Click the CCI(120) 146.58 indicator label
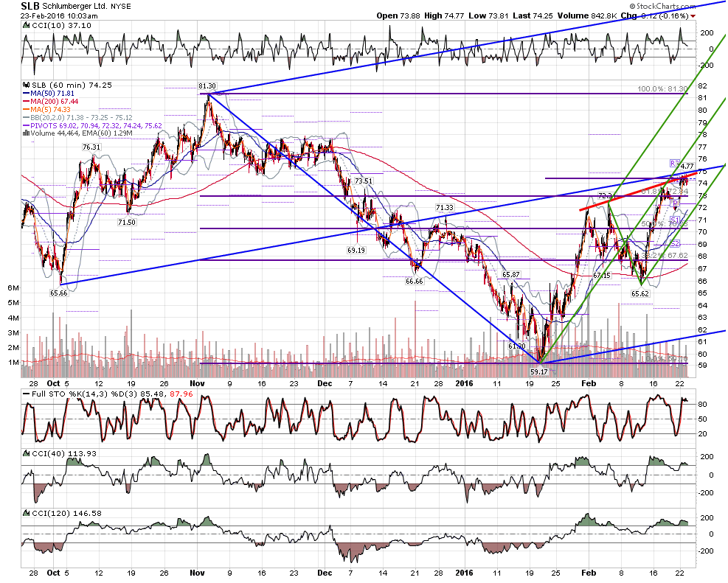Image resolution: width=728 pixels, height=583 pixels. click(x=66, y=514)
